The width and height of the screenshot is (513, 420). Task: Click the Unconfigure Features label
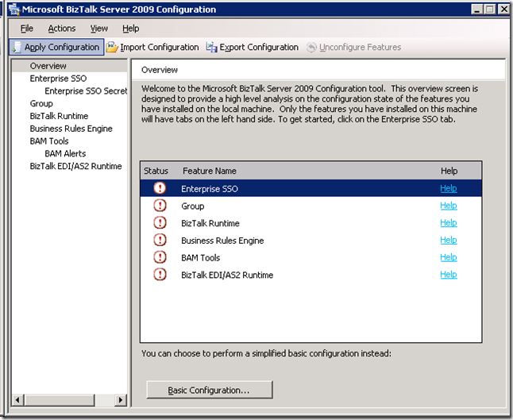360,47
